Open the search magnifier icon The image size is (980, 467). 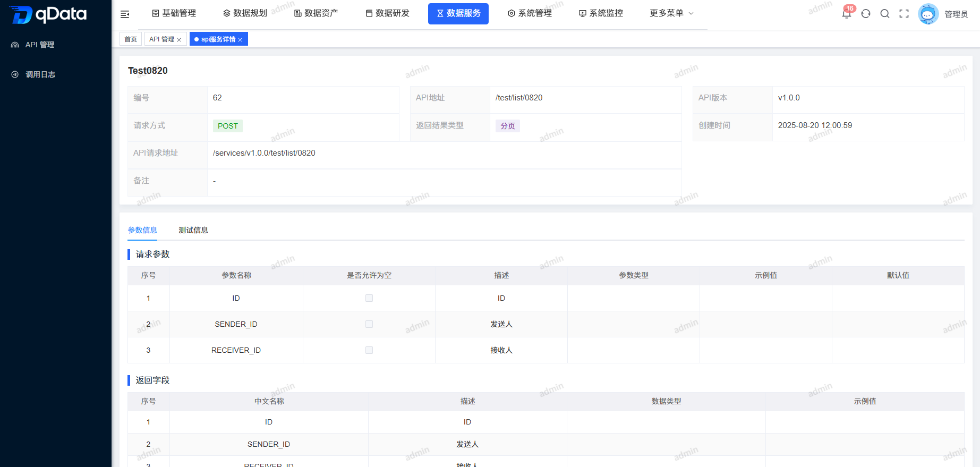[885, 14]
